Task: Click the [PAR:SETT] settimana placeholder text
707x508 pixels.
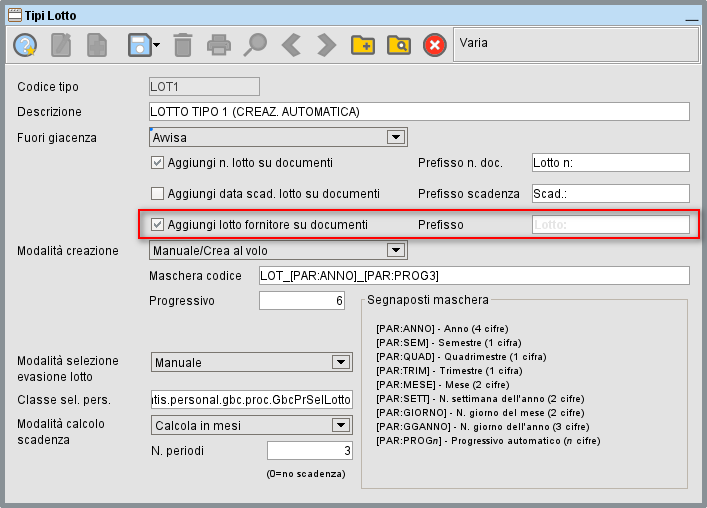Action: click(480, 398)
